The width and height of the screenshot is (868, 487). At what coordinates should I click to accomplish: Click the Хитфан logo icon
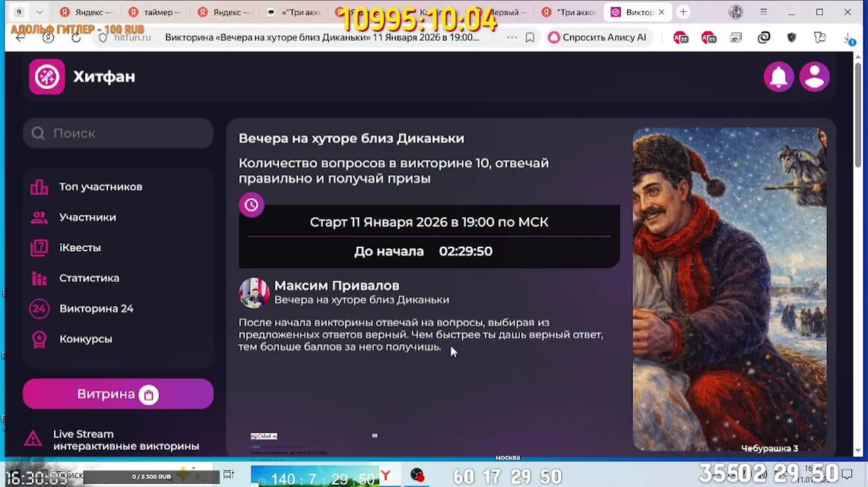[x=47, y=76]
